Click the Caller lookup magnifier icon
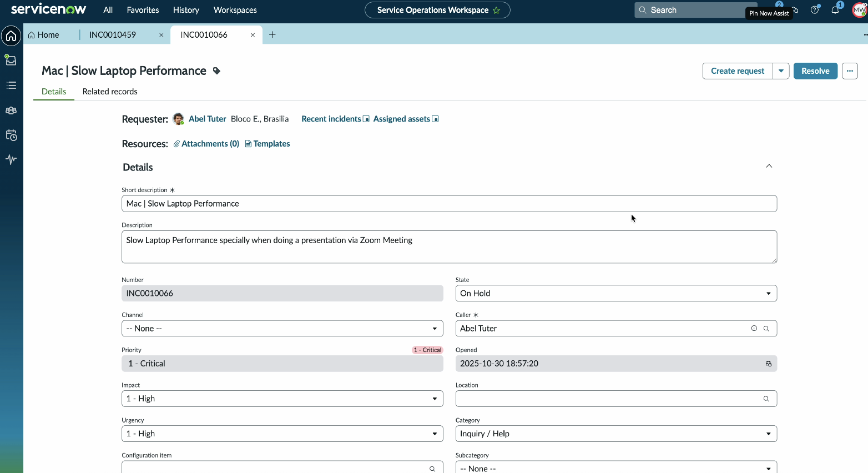The height and width of the screenshot is (473, 868). point(766,329)
